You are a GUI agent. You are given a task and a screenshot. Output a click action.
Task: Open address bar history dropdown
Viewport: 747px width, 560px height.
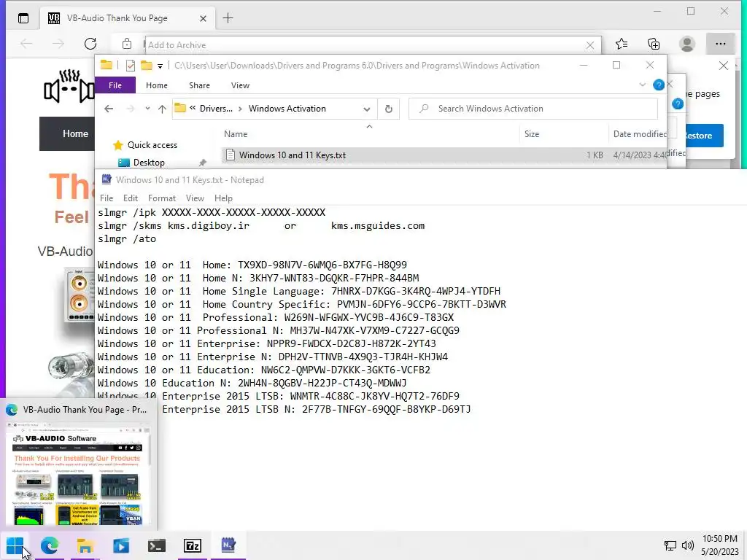(366, 109)
